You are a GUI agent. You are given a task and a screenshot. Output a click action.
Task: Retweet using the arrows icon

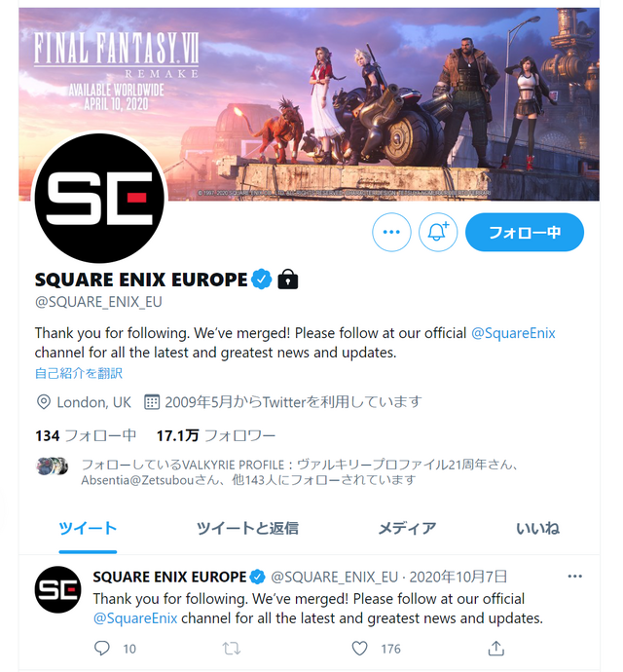(x=232, y=649)
